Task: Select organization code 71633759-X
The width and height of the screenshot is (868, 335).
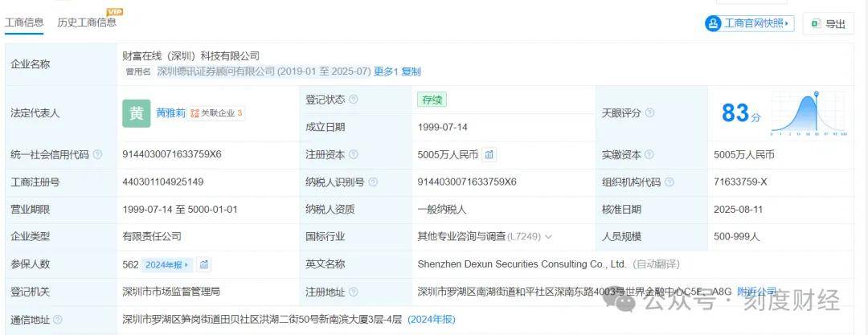Action: 740,182
